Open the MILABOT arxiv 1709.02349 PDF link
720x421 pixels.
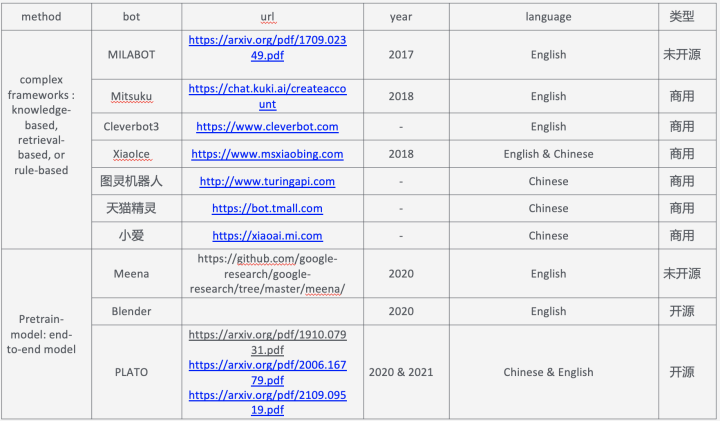[x=267, y=48]
